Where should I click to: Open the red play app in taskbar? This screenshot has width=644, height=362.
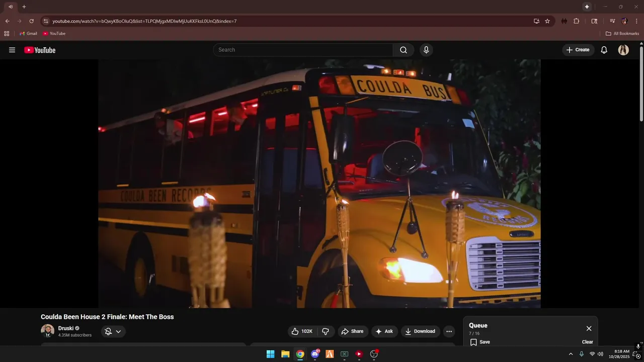[x=359, y=354]
